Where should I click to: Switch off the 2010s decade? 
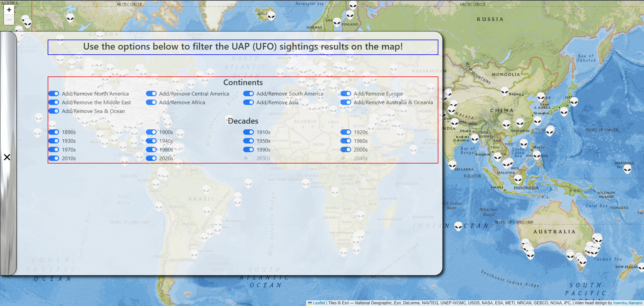coord(54,159)
